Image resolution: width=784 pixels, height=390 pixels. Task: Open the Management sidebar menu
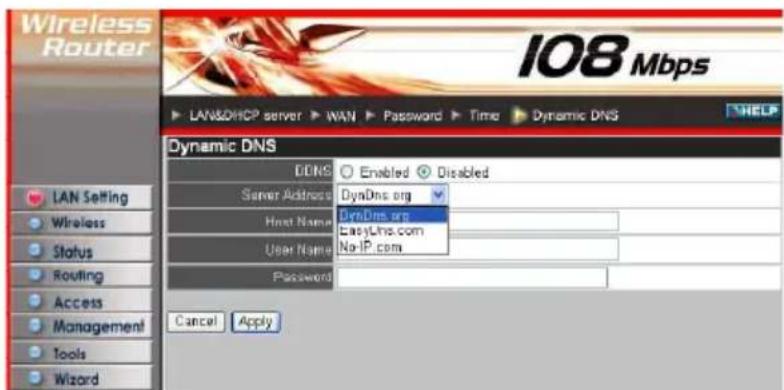[x=81, y=327]
